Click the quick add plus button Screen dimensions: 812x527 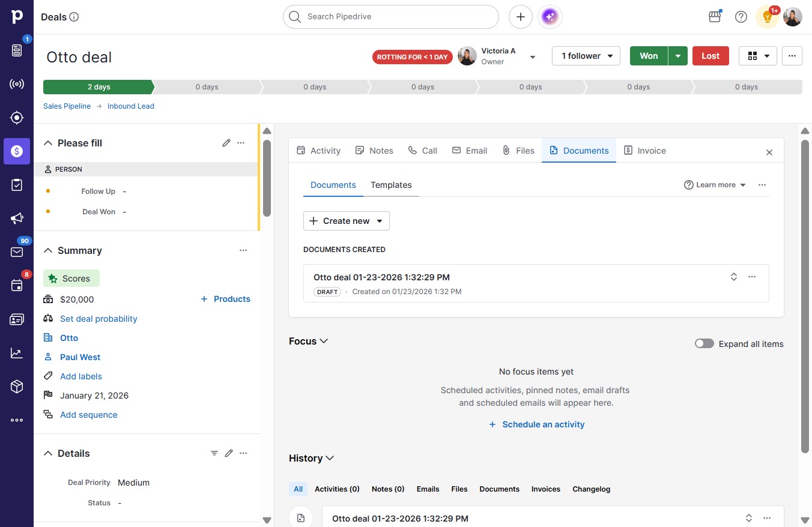click(x=521, y=17)
